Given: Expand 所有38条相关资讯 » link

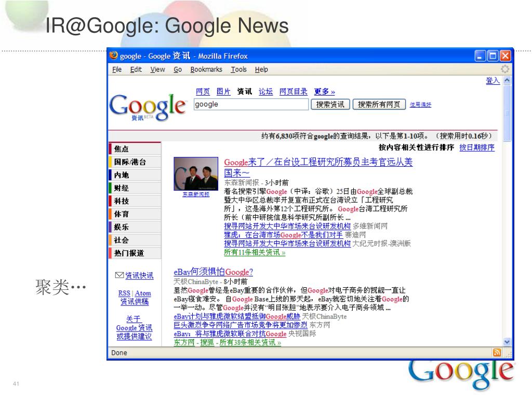Looking at the screenshot, I should pyautogui.click(x=250, y=342).
